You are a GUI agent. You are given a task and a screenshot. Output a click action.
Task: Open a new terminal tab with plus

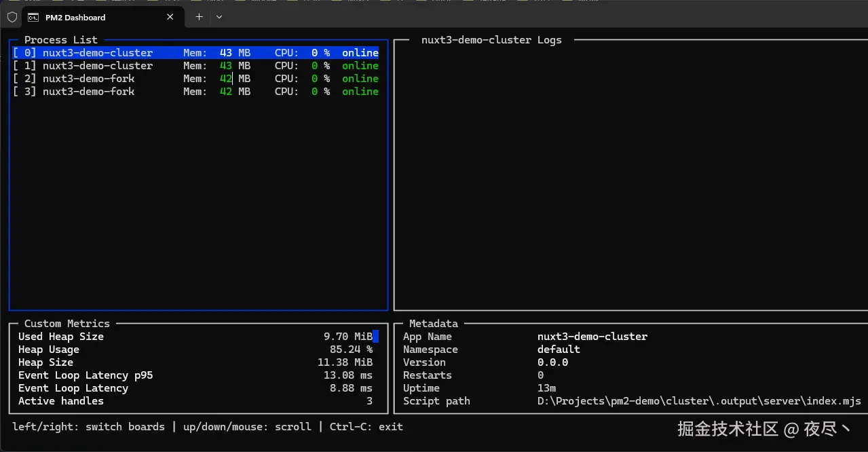pos(199,17)
